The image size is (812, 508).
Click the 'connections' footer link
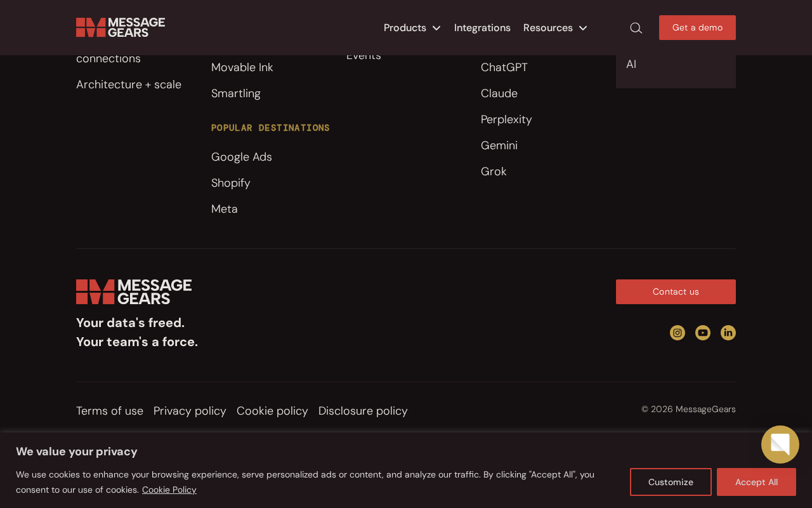pos(108,58)
